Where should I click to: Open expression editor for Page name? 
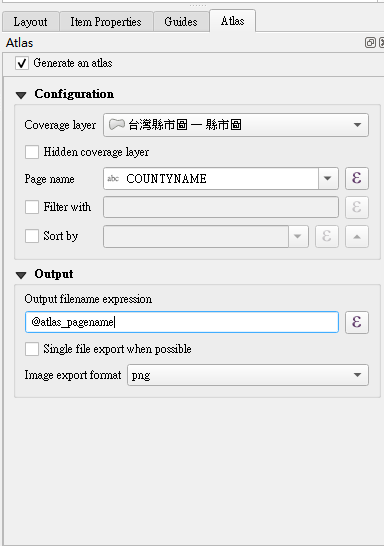[357, 179]
